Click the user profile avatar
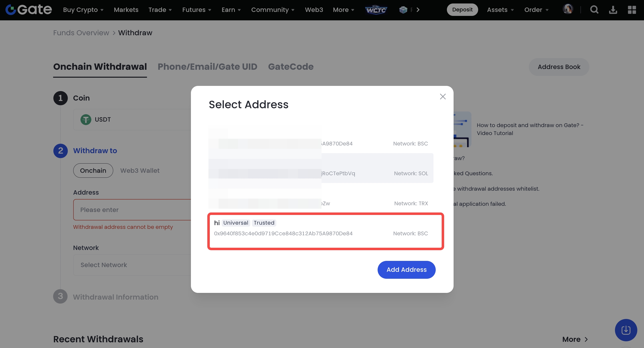The image size is (644, 348). 568,9
